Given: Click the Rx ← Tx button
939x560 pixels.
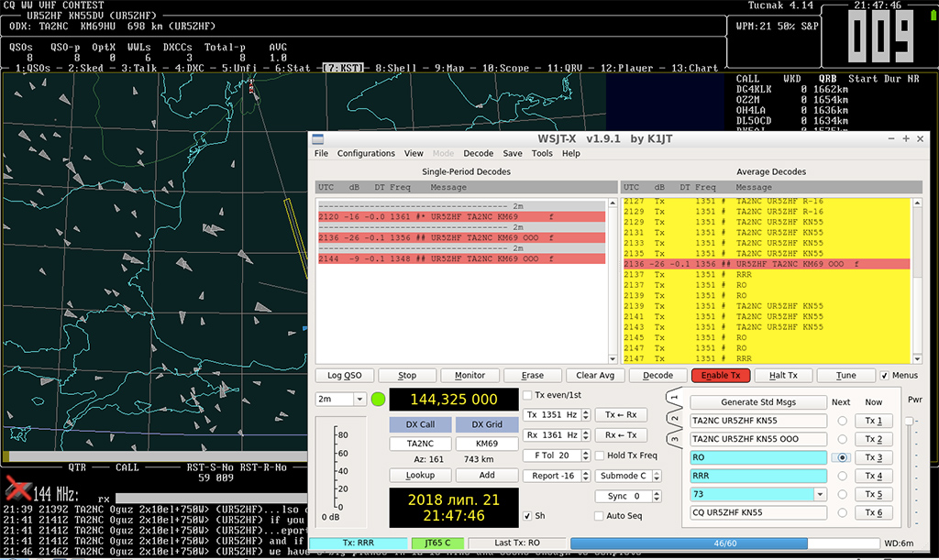Looking at the screenshot, I should coord(621,435).
